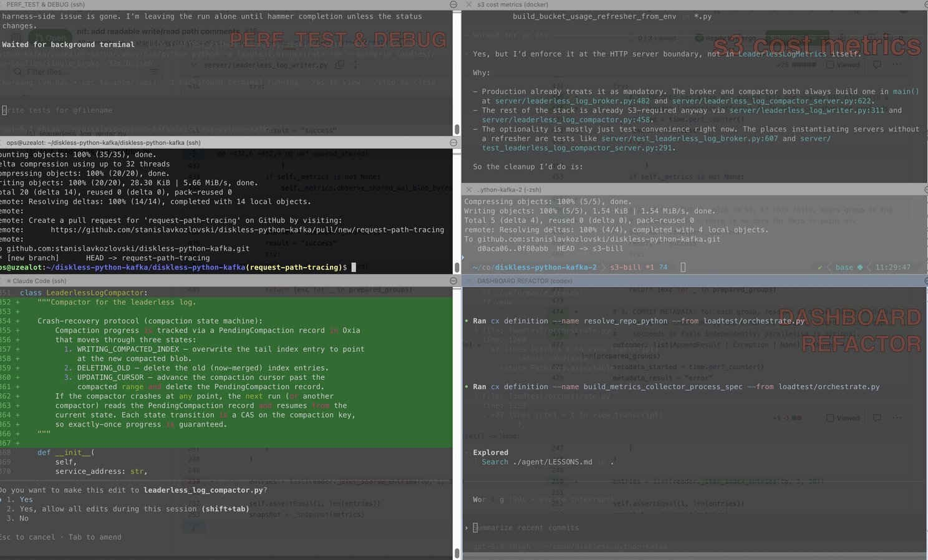Click '[new branch]' line in ops pane

[105, 258]
